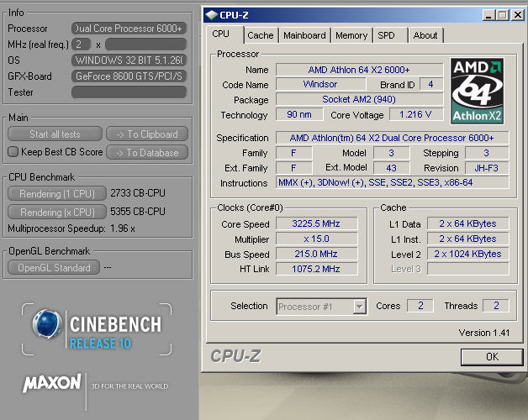This screenshot has width=528, height=420.
Task: Click the MHz core count field showing 2
Action: coord(81,44)
